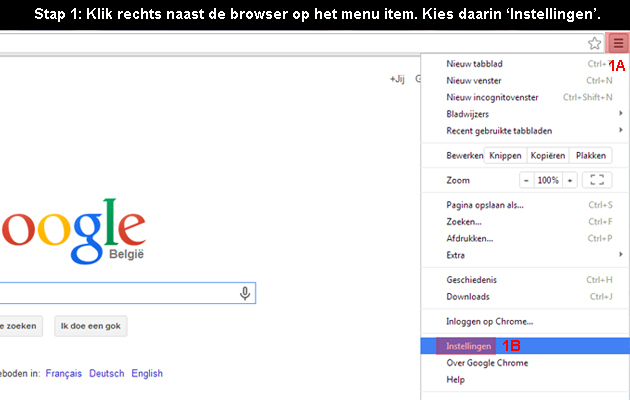Screen dimensions: 630x400
Task: Select Inloggen op Chrome...
Action: coord(525,322)
